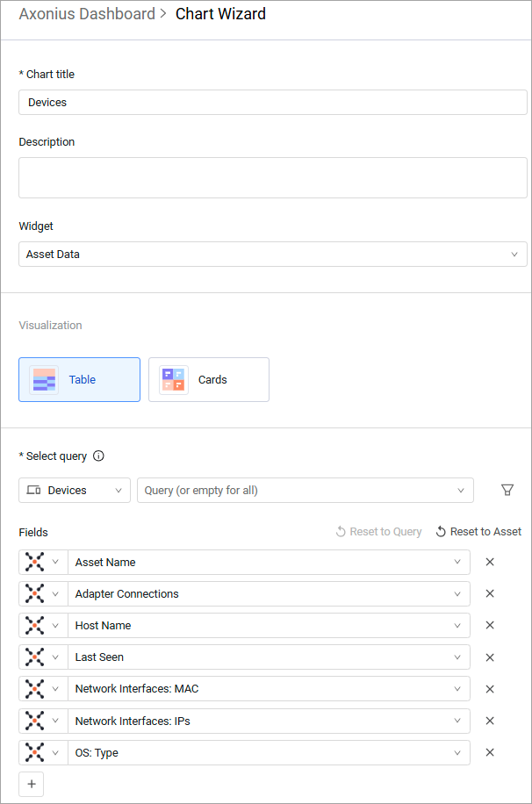
Task: Open the Adapter Connections field dropdown
Action: 269,593
